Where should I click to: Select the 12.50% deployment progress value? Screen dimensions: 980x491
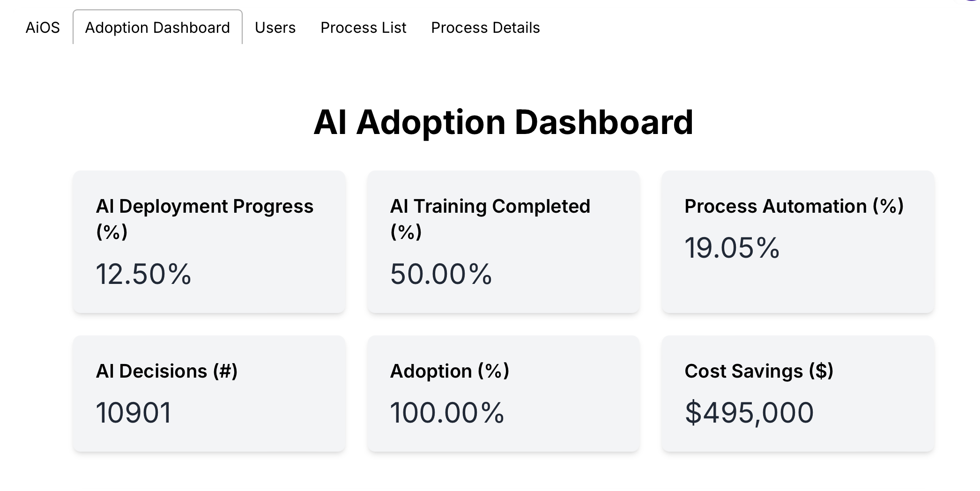point(143,274)
